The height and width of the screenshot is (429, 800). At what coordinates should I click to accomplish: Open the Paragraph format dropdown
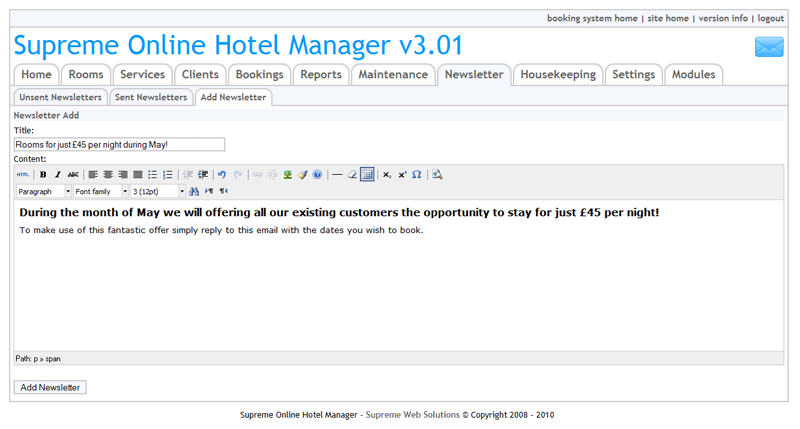[44, 191]
